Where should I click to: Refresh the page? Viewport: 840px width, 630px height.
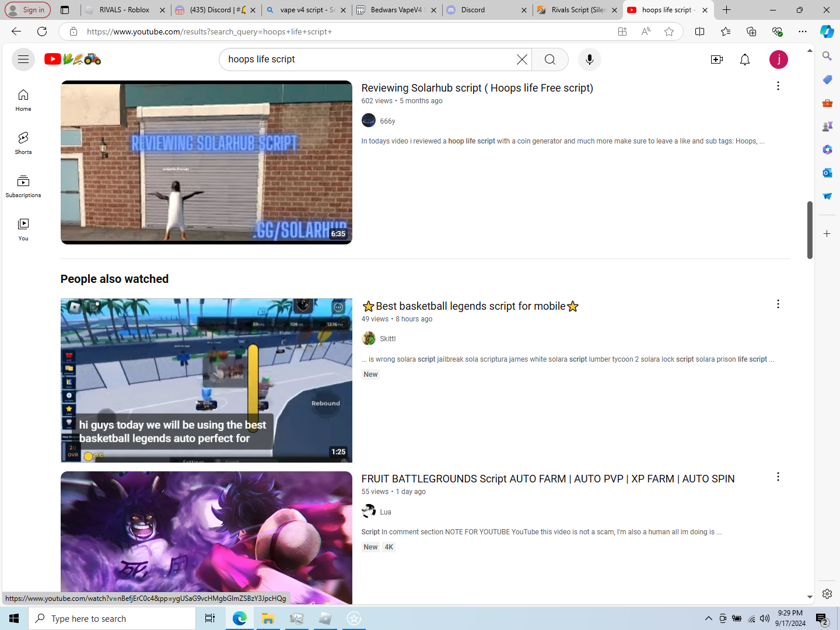pyautogui.click(x=42, y=32)
